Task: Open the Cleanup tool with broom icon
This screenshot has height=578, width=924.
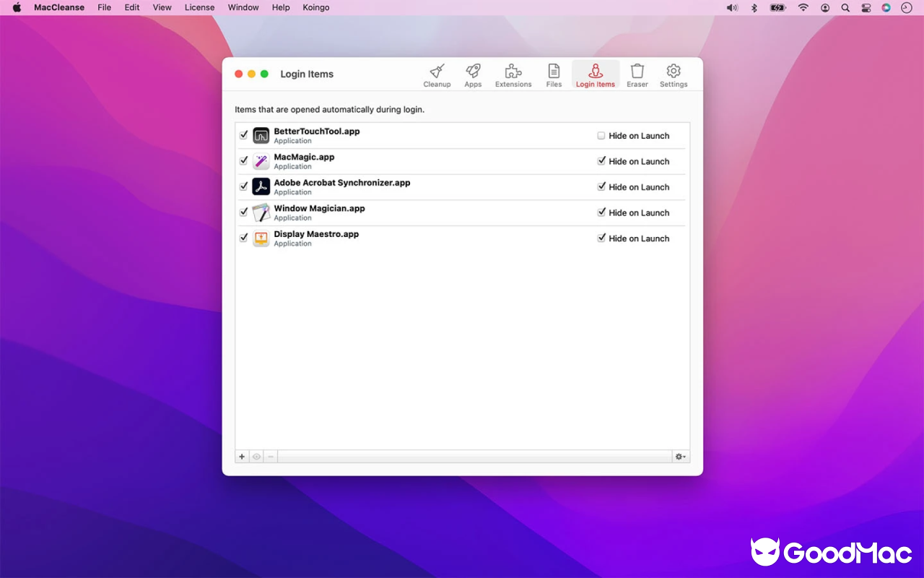Action: 437,74
